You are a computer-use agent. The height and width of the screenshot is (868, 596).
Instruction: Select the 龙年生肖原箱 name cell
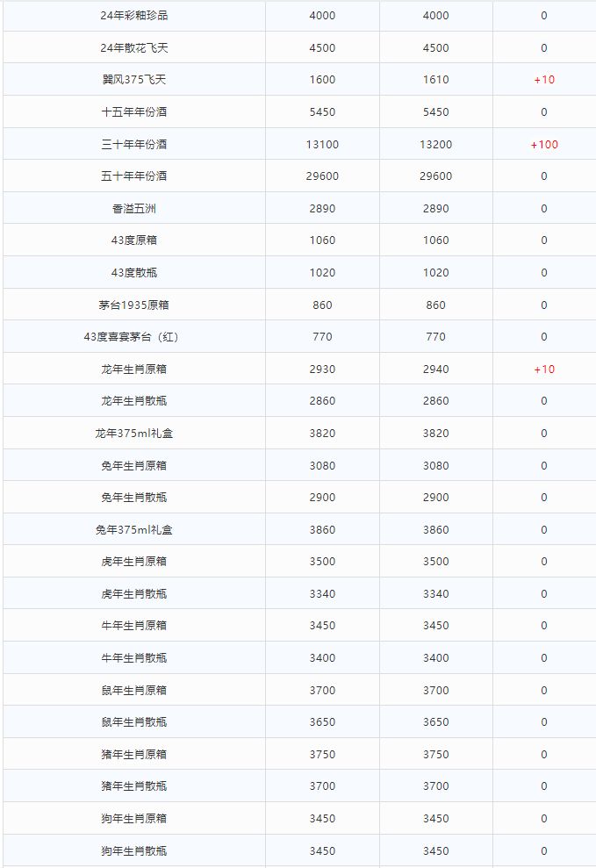[134, 369]
